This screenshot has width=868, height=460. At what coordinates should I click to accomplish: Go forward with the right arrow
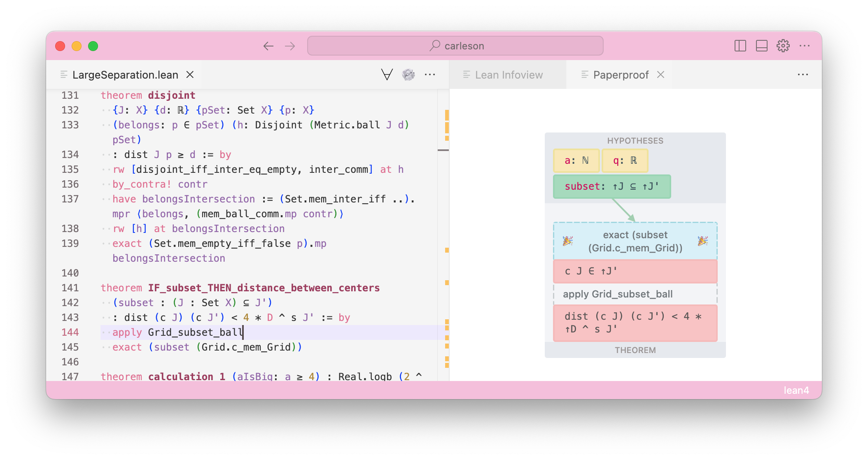pos(290,46)
